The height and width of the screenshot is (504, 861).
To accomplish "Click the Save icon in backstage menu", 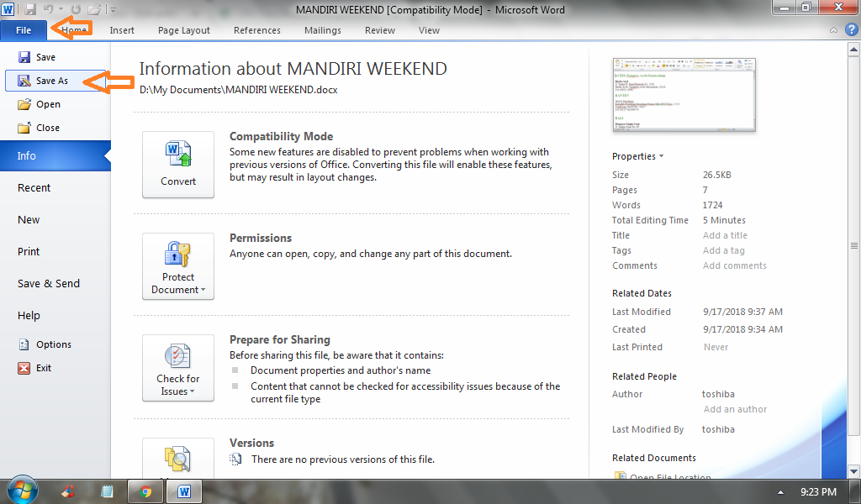I will click(x=24, y=57).
